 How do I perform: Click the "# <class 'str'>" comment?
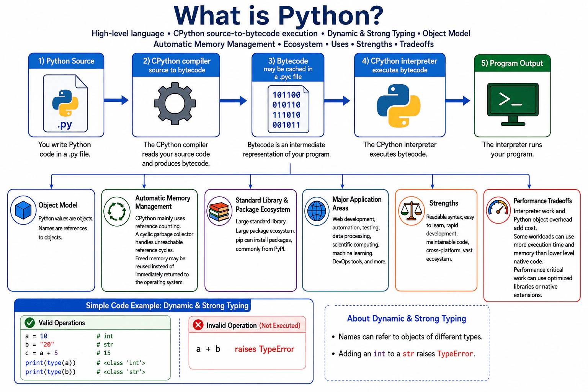pos(121,372)
